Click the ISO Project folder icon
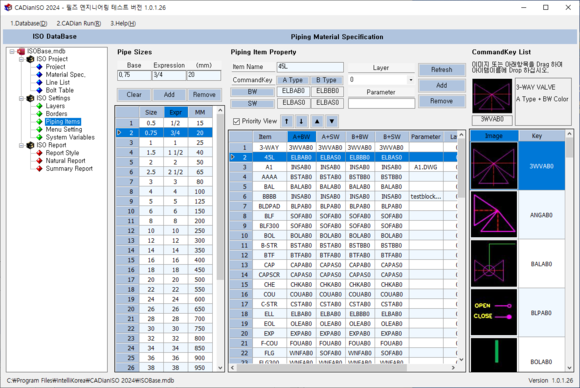The image size is (580, 388). point(30,59)
